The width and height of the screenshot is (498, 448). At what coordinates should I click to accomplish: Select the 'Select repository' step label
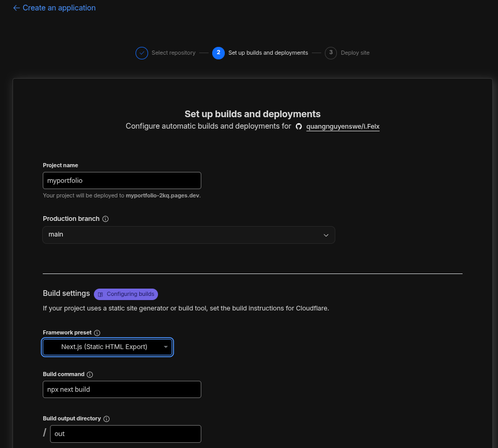174,53
